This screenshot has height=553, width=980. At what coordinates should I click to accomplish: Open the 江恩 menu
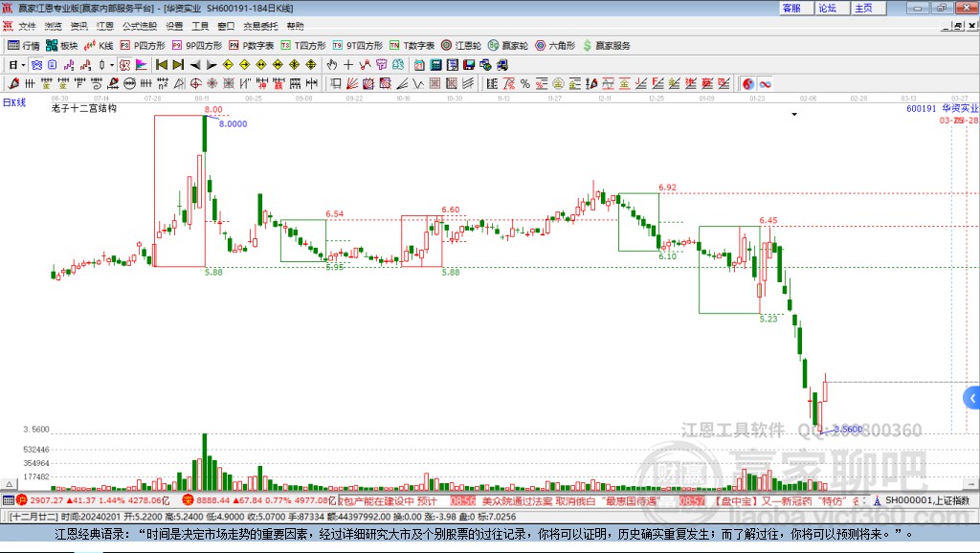pyautogui.click(x=105, y=26)
